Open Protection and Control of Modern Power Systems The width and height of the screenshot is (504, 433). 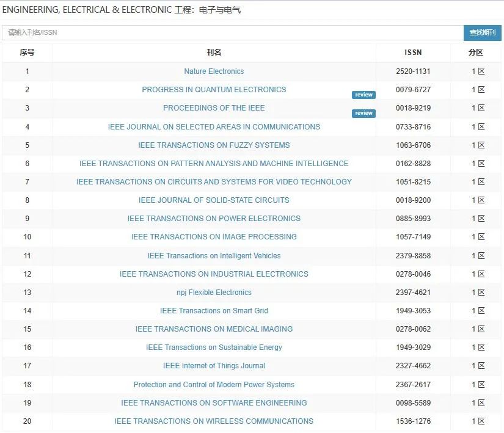(214, 385)
